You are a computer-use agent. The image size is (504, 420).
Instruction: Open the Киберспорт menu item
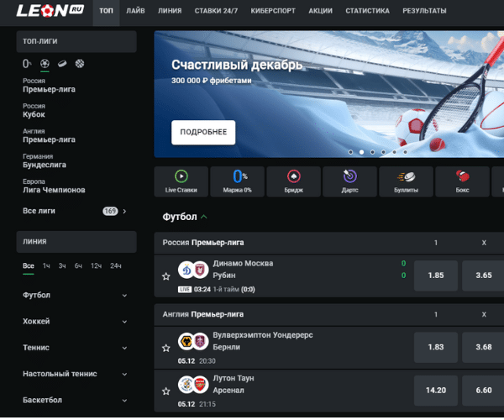[273, 11]
